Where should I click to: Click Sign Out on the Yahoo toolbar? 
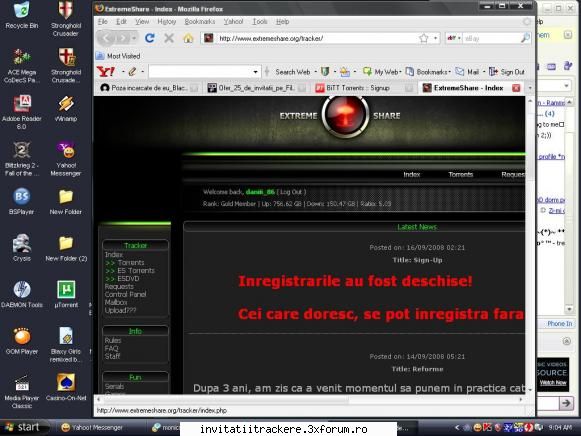tap(507, 72)
